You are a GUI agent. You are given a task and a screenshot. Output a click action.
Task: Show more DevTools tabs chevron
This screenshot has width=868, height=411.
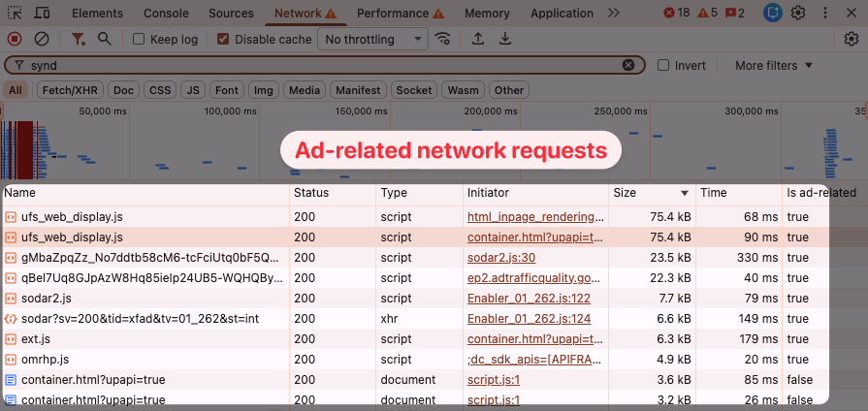click(x=613, y=13)
